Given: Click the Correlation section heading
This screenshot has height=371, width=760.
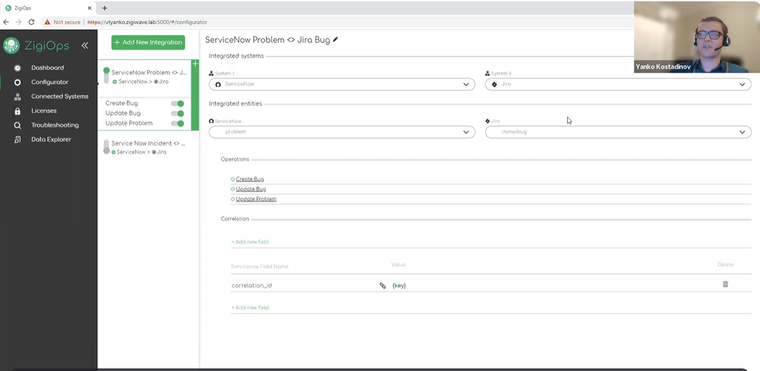Looking at the screenshot, I should pyautogui.click(x=235, y=219).
